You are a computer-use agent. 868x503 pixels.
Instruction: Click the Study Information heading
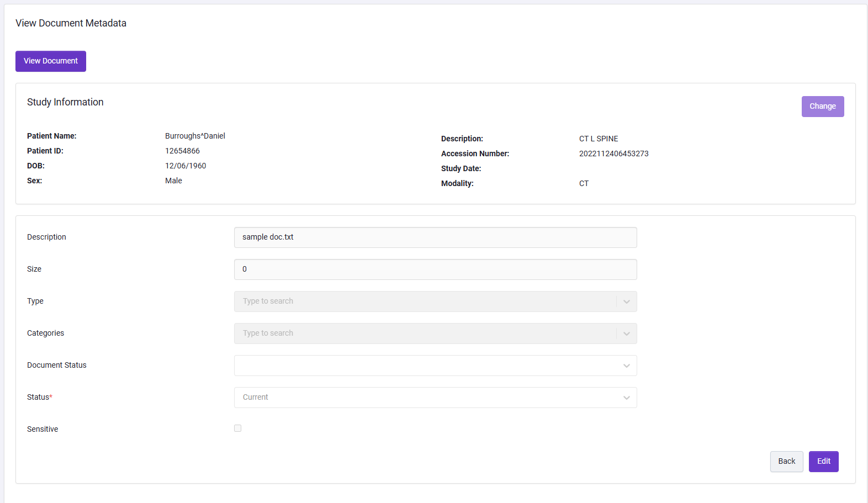tap(65, 102)
